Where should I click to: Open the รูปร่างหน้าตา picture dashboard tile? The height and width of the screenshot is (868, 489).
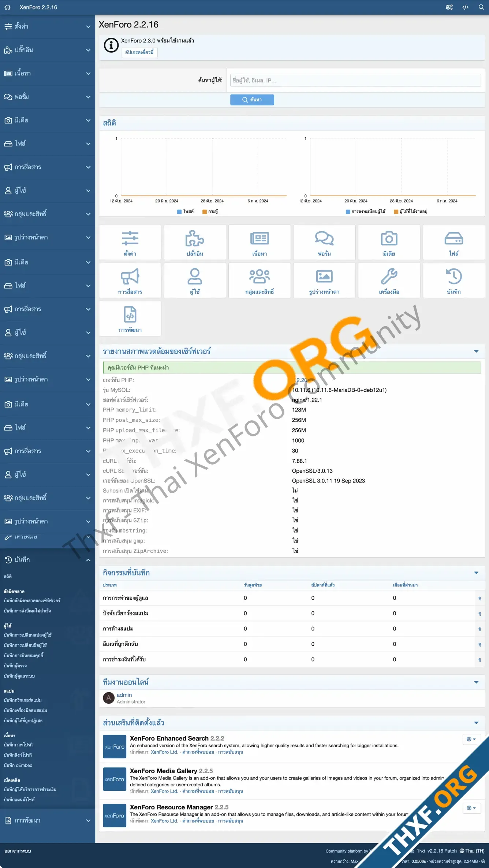click(324, 280)
